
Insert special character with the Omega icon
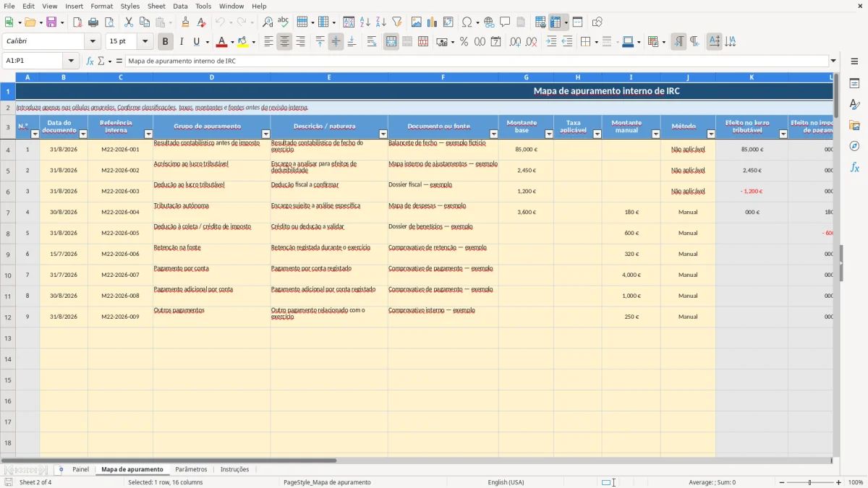pyautogui.click(x=467, y=22)
